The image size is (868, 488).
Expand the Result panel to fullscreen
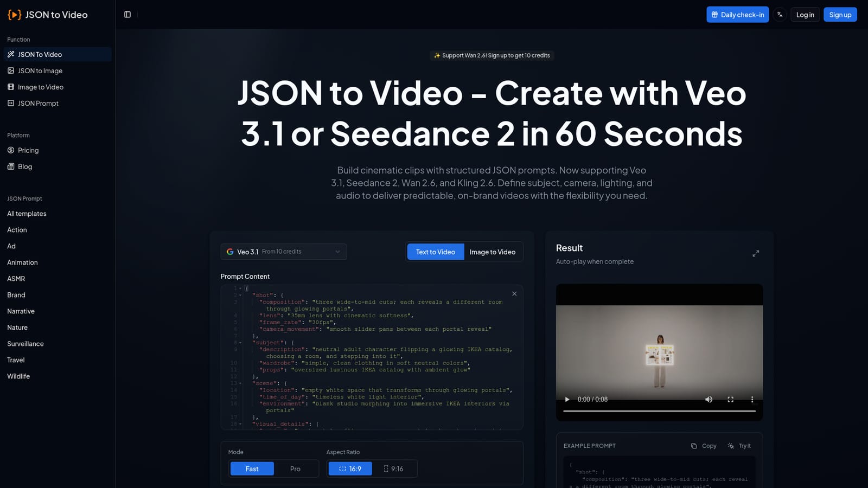756,253
